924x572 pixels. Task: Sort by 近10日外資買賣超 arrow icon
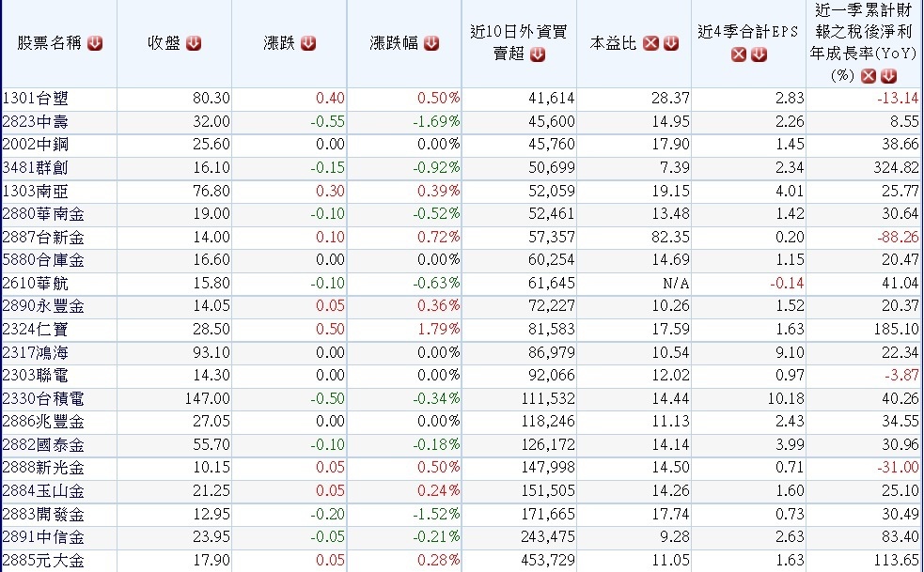(537, 54)
